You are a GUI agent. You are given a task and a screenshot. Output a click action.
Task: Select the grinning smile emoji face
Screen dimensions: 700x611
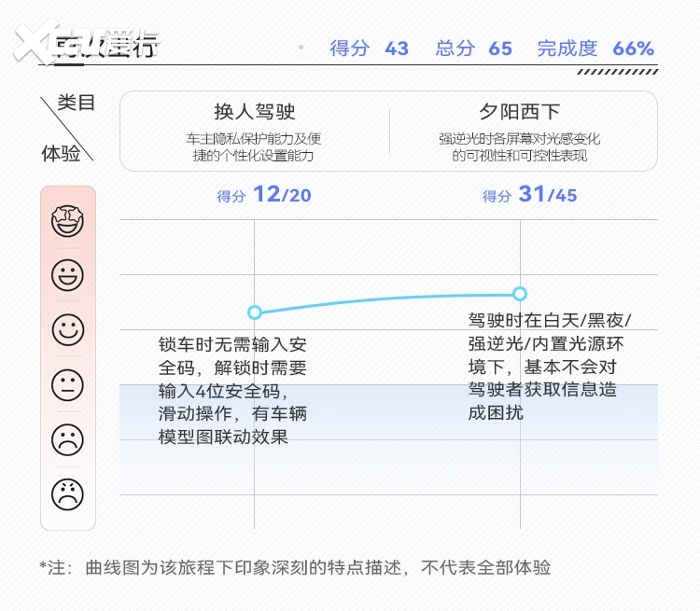click(x=67, y=275)
